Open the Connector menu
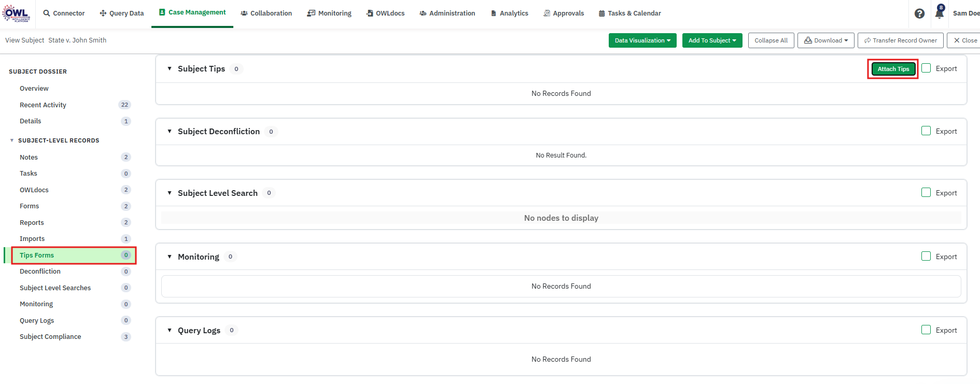This screenshot has height=384, width=980. click(x=64, y=13)
